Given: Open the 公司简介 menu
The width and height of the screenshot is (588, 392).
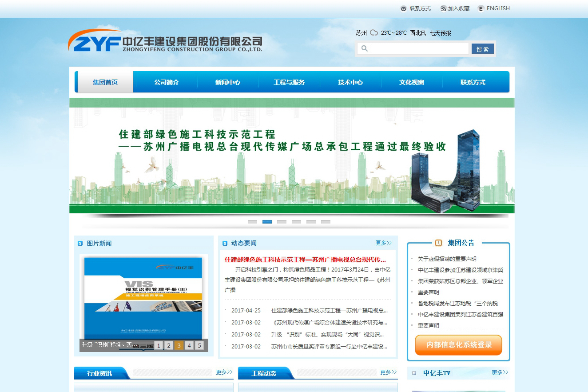Looking at the screenshot, I should (167, 82).
